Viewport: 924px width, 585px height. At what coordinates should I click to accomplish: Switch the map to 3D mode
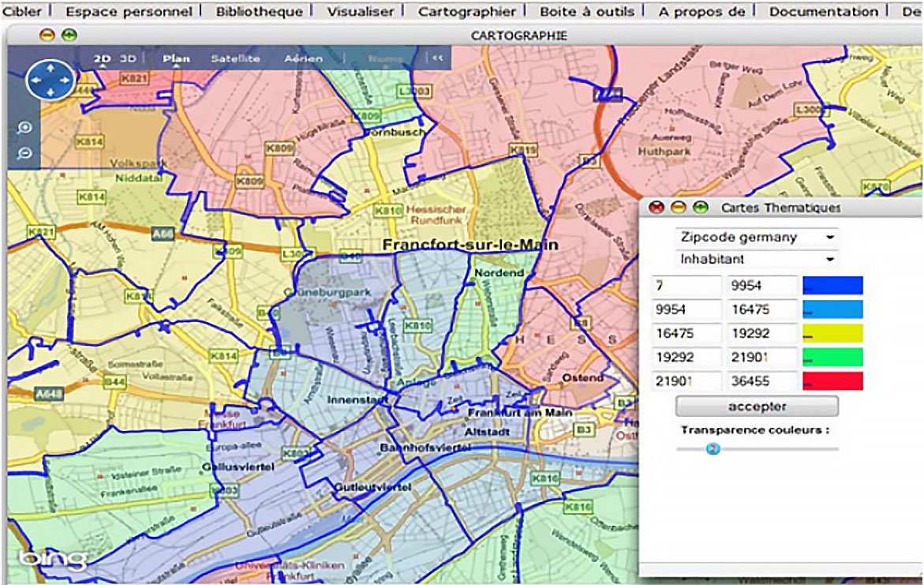[x=128, y=58]
